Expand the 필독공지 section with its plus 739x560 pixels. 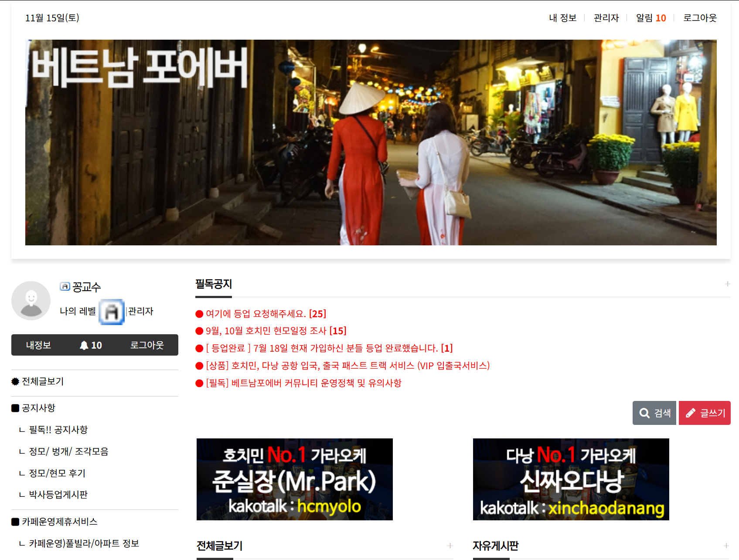(x=726, y=284)
